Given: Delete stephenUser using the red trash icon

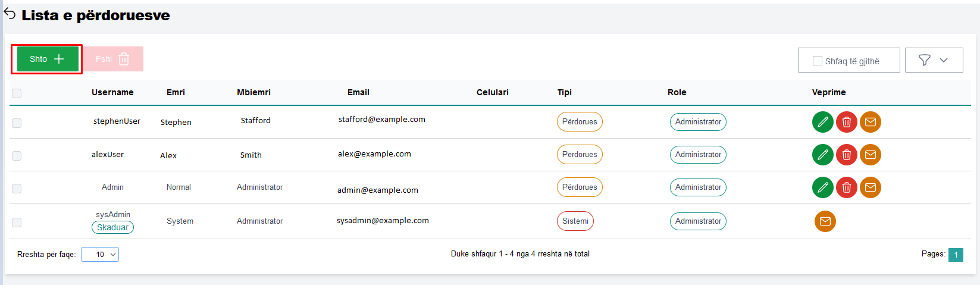Looking at the screenshot, I should (x=846, y=122).
